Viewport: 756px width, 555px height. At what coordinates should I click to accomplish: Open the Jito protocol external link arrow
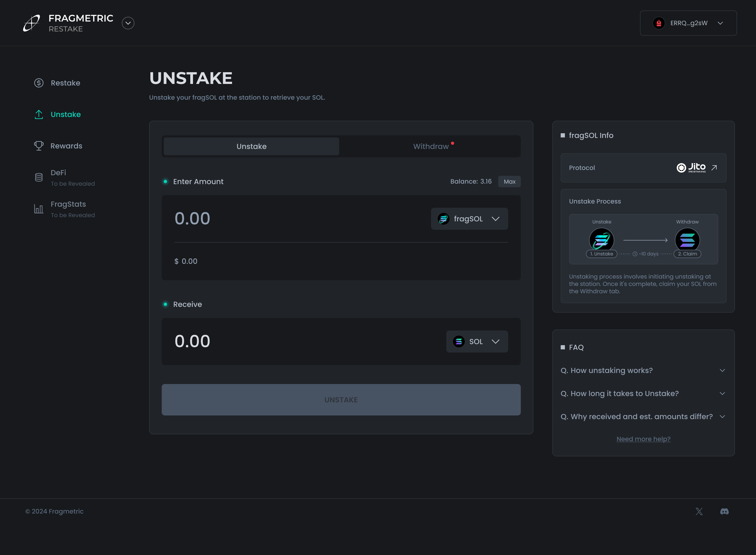coord(714,168)
